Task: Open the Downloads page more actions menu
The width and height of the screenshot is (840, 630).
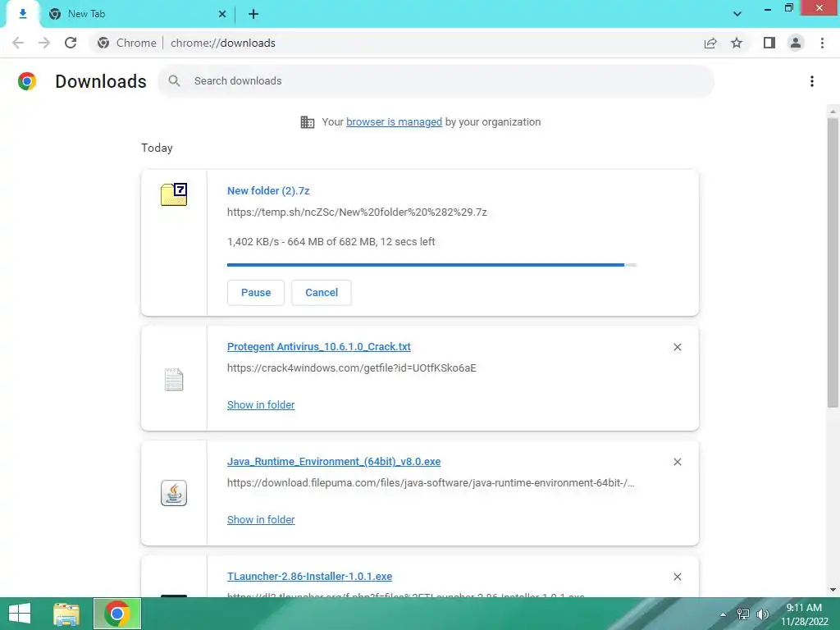Action: (812, 81)
